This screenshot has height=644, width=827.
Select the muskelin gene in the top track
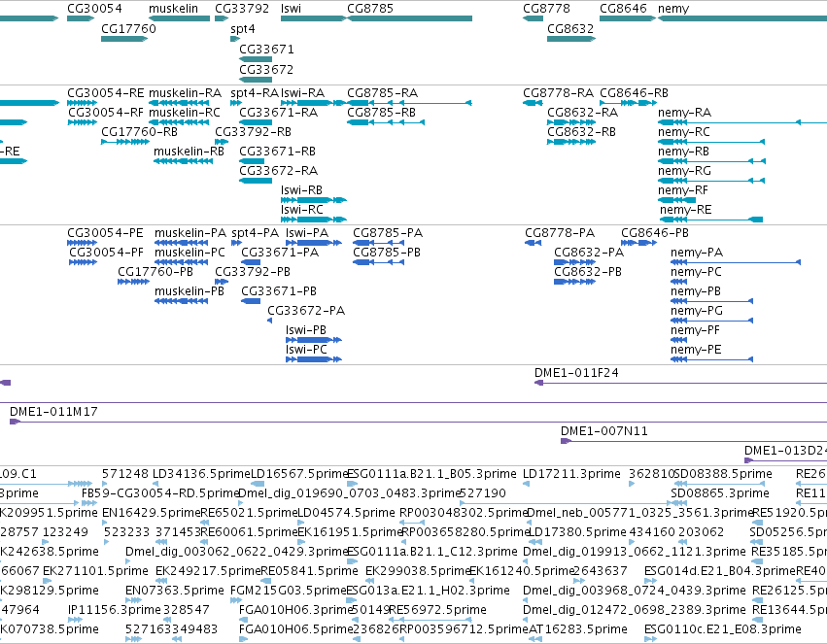click(180, 18)
